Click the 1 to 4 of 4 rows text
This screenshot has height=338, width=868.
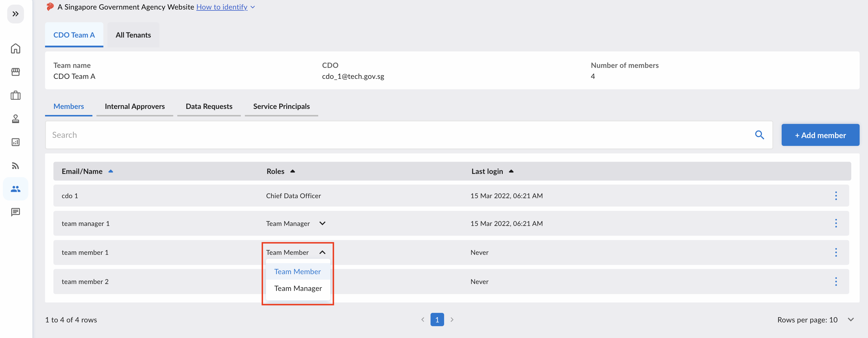coord(71,320)
